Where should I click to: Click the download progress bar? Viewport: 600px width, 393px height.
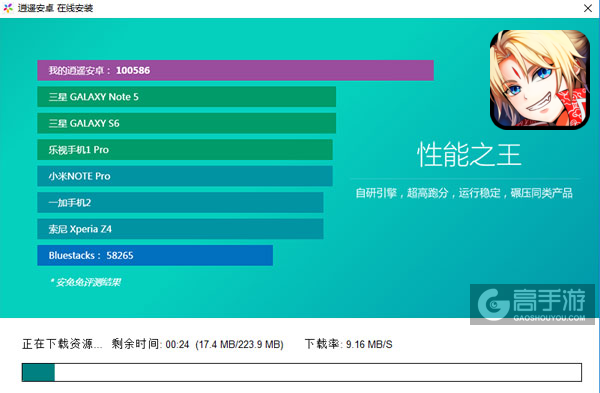[x=302, y=372]
